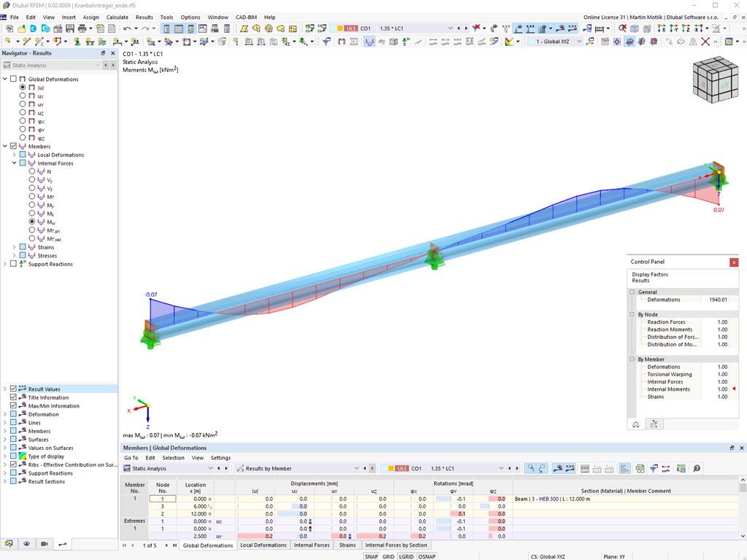The image size is (747, 560).
Task: Click the Control Panel balance-scale icon
Action: point(635,424)
